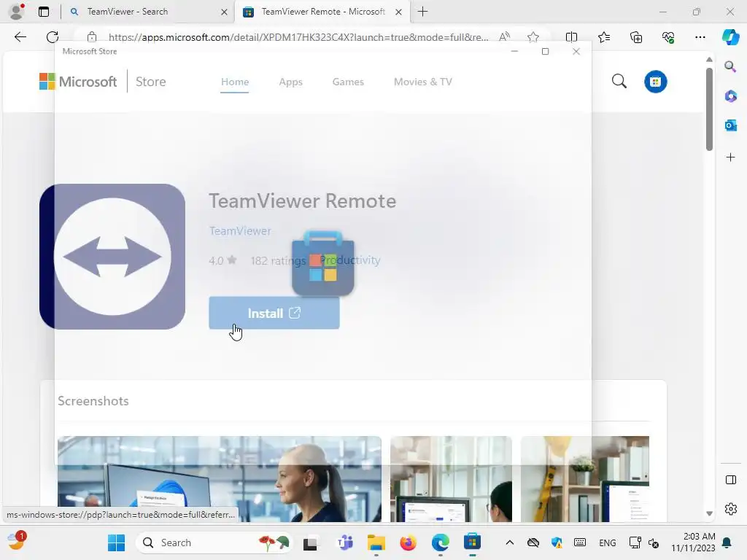Open Microsoft Teams chat from taskbar
Screen dimensions: 747x560
pos(344,542)
